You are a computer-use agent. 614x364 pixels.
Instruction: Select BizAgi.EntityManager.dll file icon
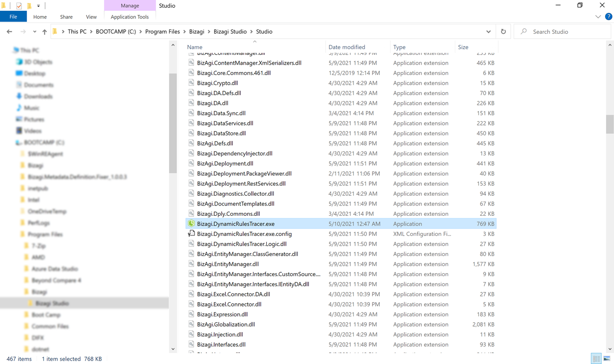(x=192, y=264)
